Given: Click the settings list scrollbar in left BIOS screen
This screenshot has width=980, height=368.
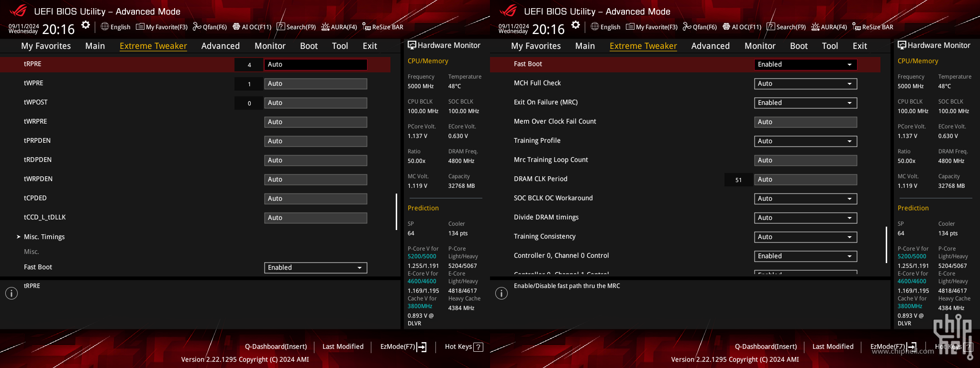Looking at the screenshot, I should [x=396, y=211].
